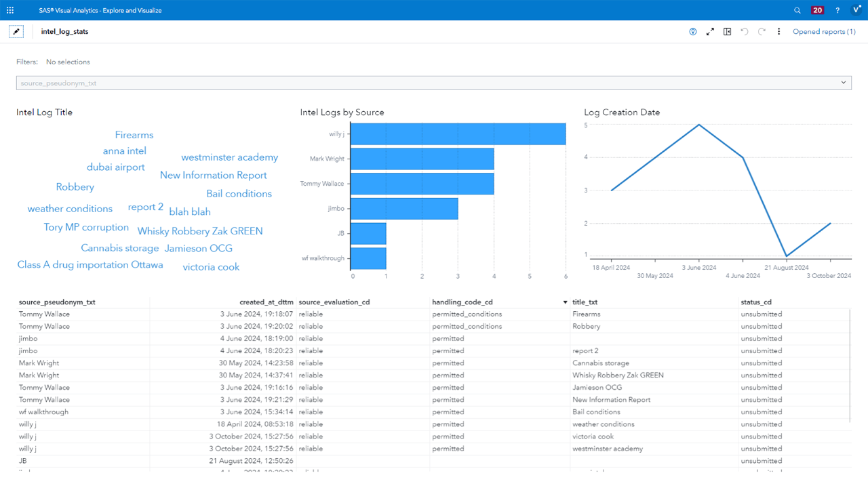Viewport: 868px width, 488px height.
Task: Redo the last undone action
Action: [x=760, y=31]
